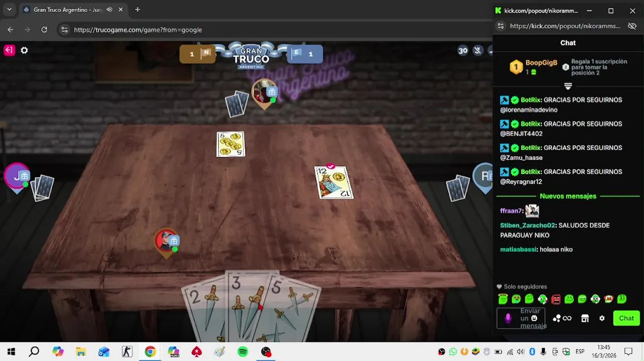Expand the gifter leaderboard arrow
Screen dimensions: 644x361
(x=568, y=86)
